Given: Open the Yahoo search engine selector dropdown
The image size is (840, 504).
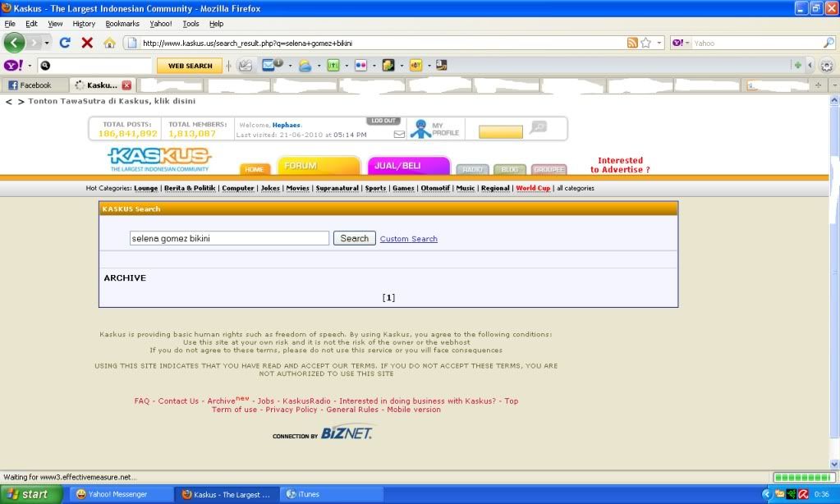Looking at the screenshot, I should click(x=682, y=43).
